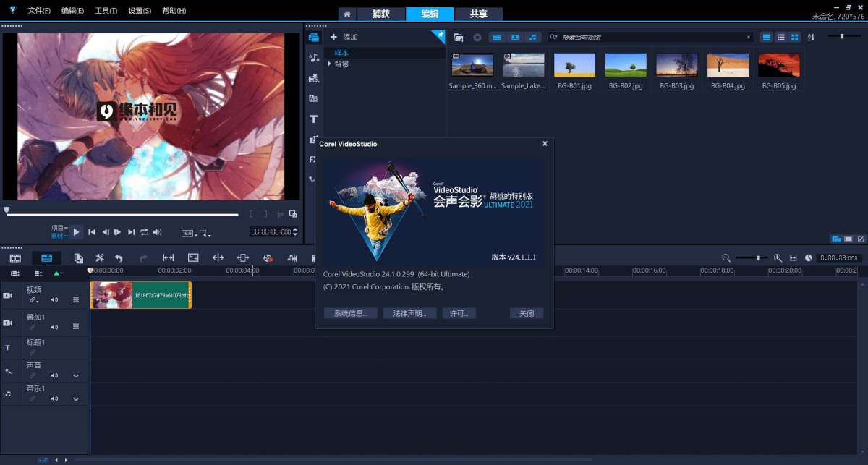Expand the 声音 track chevron
Image resolution: width=868 pixels, height=465 pixels.
pos(76,376)
